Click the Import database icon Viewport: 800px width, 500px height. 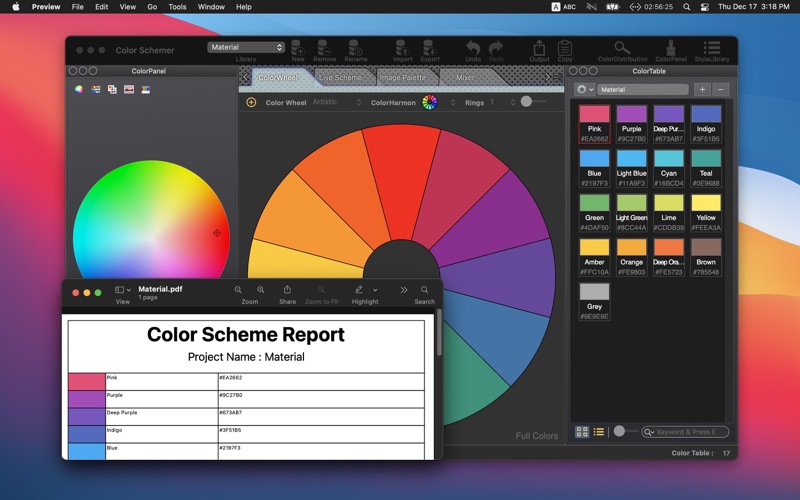[402, 48]
